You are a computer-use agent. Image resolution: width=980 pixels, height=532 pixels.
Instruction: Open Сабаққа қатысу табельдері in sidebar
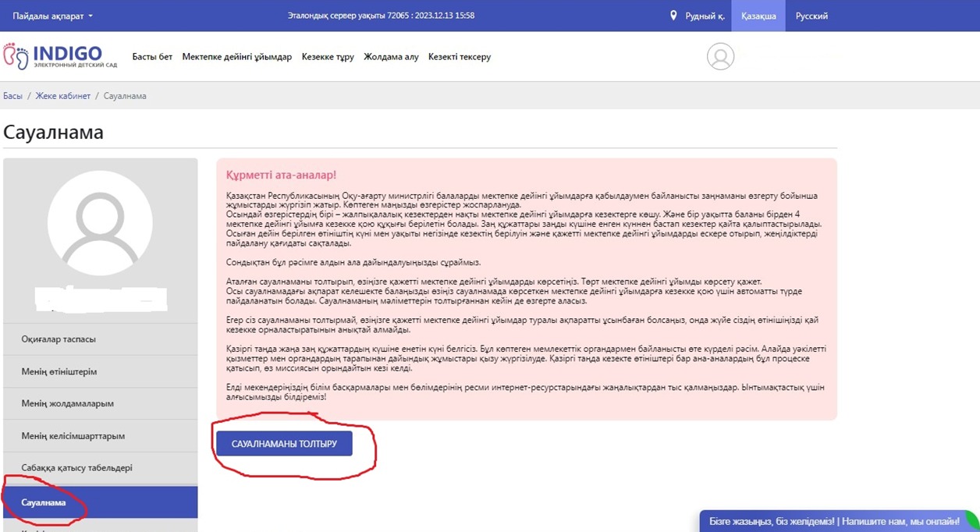point(101,468)
